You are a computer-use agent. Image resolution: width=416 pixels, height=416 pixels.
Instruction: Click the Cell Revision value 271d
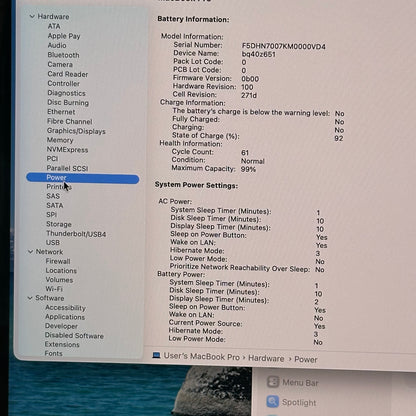coord(249,95)
